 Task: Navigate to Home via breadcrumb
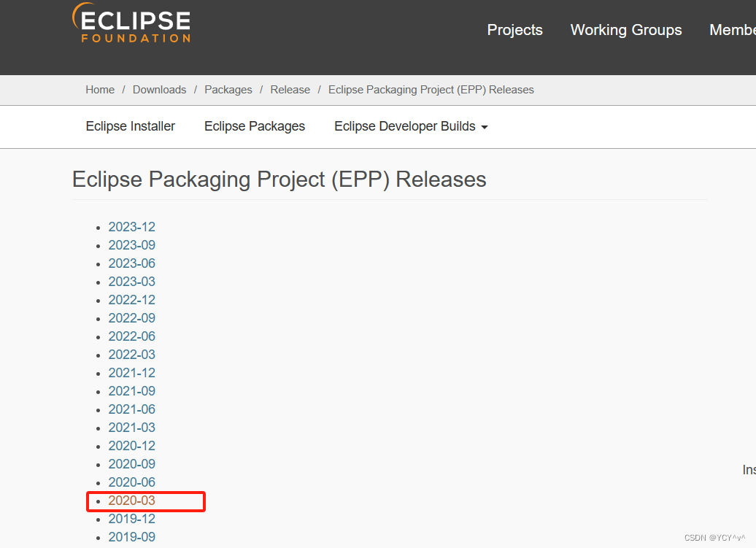click(100, 89)
